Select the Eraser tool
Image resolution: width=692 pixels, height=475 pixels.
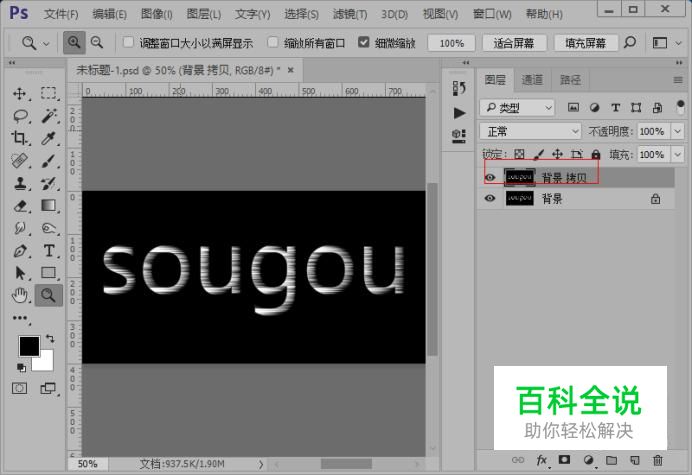(x=19, y=206)
